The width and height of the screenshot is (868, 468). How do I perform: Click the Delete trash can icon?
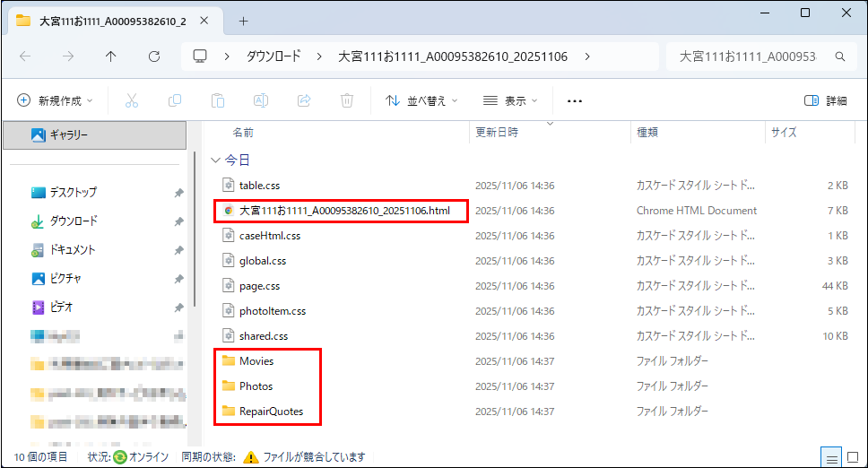point(347,100)
